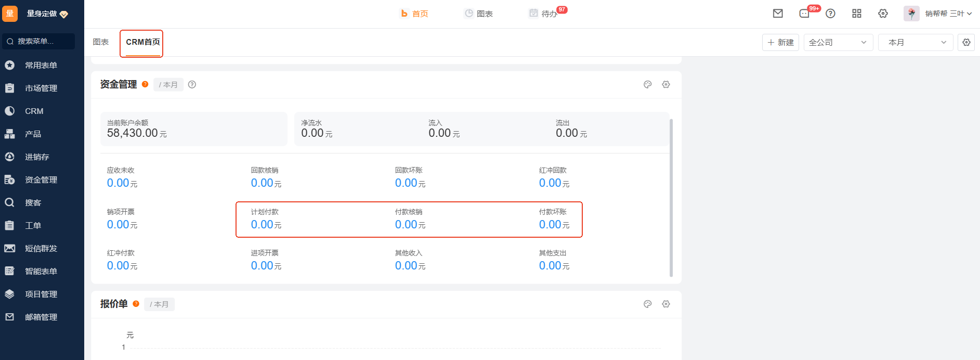This screenshot has width=980, height=360.
Task: Click the palette icon in 报价单 panel
Action: [647, 304]
